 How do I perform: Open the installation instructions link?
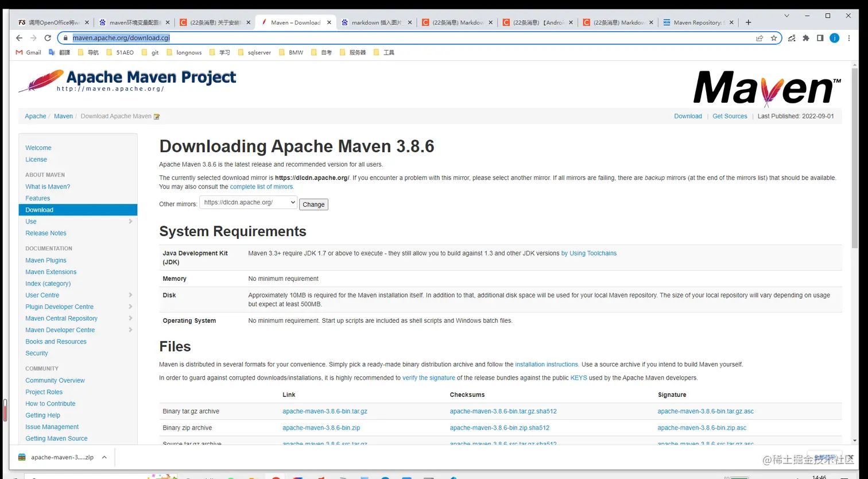coord(547,365)
